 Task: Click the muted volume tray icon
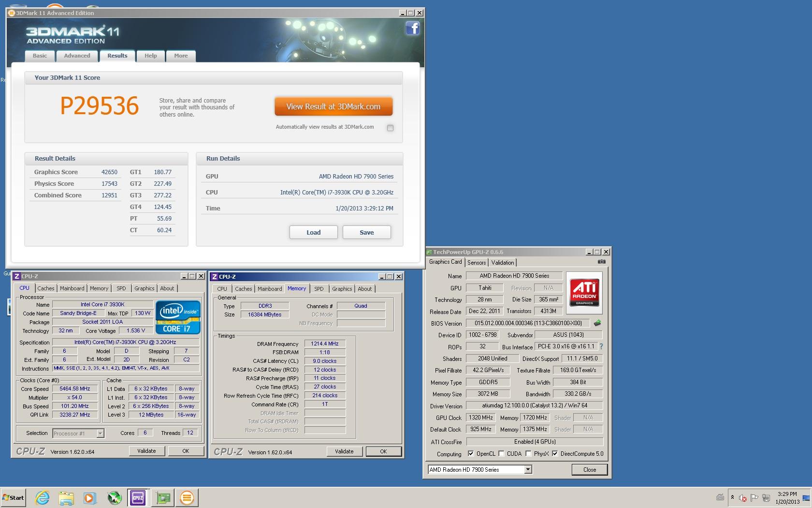(x=743, y=498)
